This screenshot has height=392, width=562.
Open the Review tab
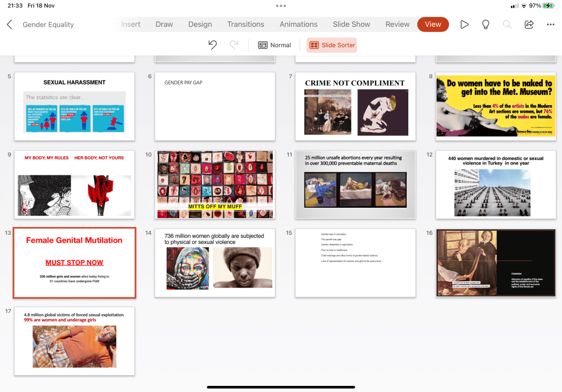click(397, 24)
